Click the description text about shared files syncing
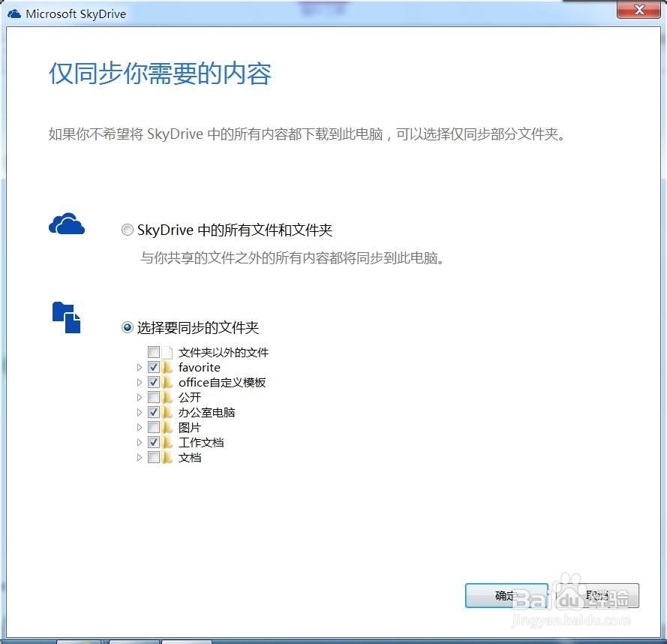The image size is (667, 644). point(293,258)
